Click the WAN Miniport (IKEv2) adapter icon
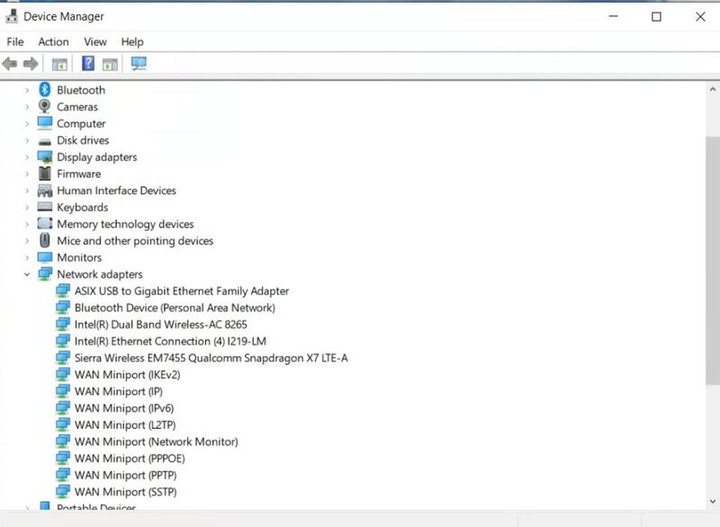Image resolution: width=720 pixels, height=527 pixels. click(x=62, y=374)
